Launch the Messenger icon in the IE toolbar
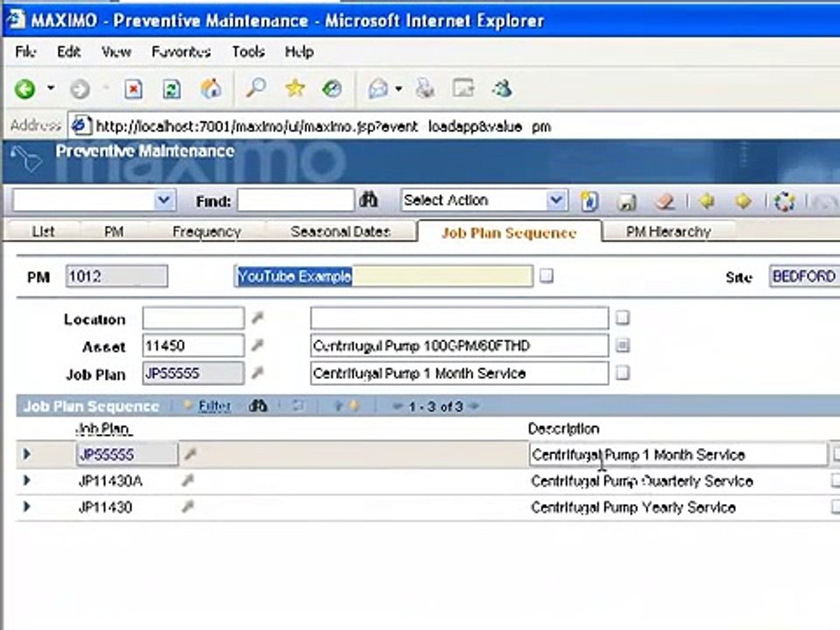Screen dimensions: 840x630 502,88
